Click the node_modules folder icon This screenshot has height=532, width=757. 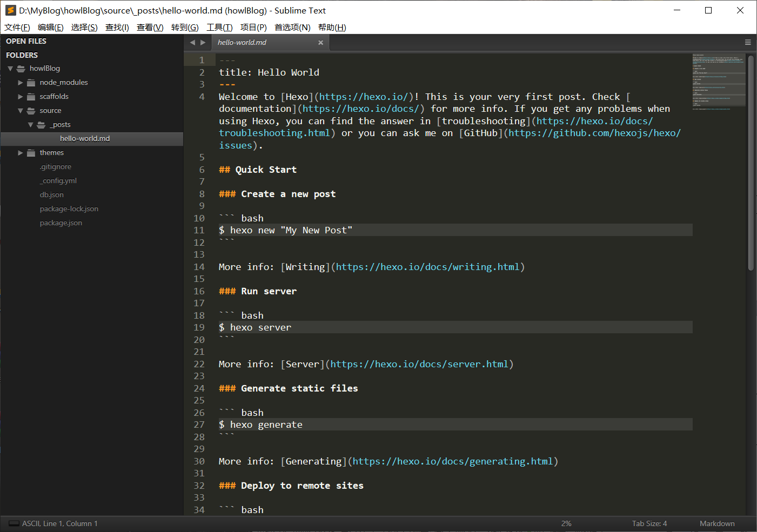point(31,83)
